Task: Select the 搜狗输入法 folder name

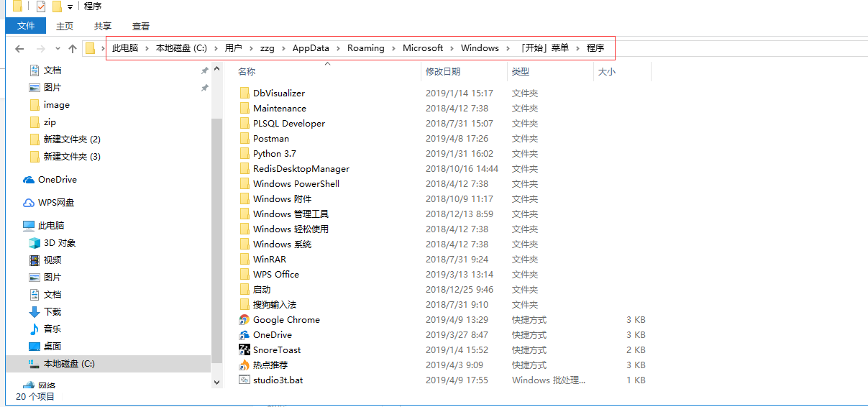Action: click(x=275, y=305)
